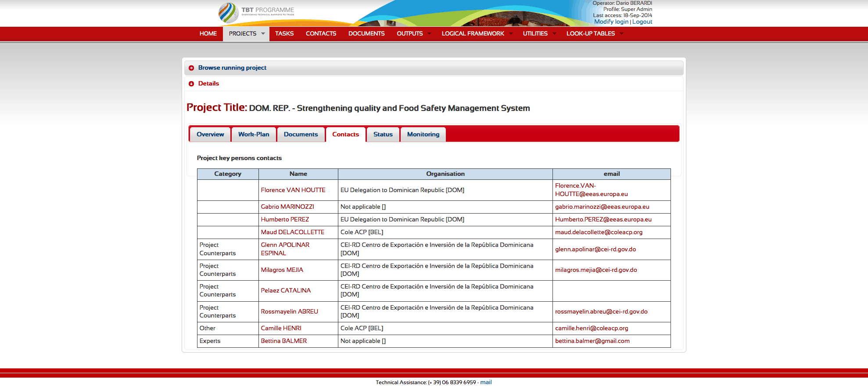
Task: Open contact Rossmayelin ABREU
Action: [290, 311]
